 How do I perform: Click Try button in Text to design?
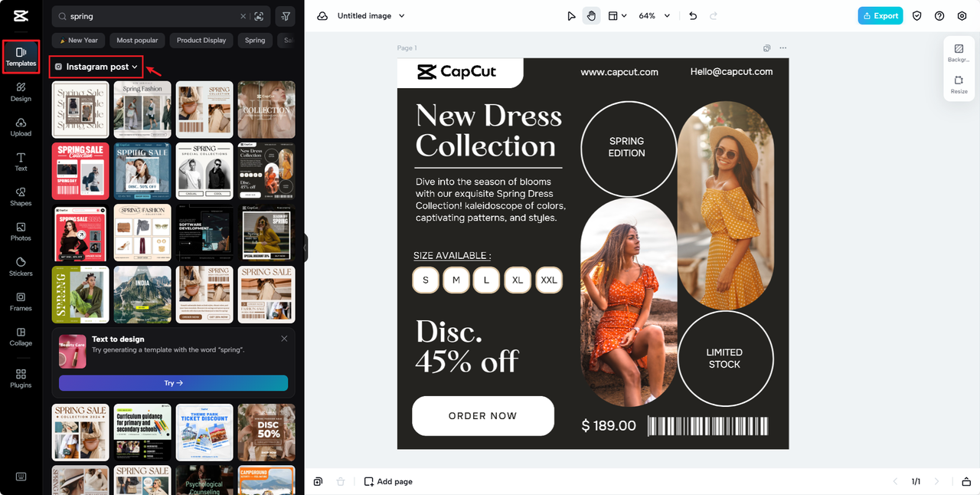[x=173, y=383]
